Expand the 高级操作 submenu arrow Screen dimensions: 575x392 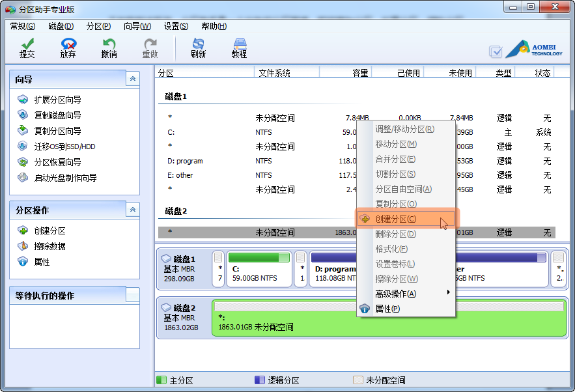(448, 293)
